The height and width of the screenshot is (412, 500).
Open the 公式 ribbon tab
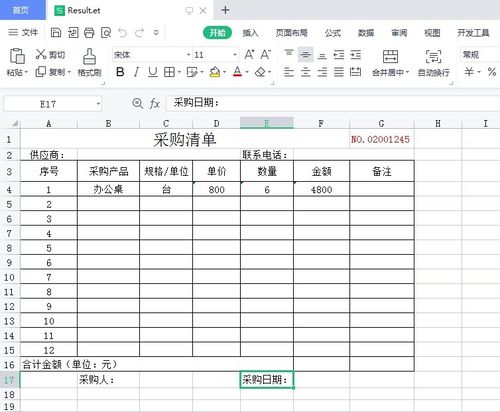(333, 33)
